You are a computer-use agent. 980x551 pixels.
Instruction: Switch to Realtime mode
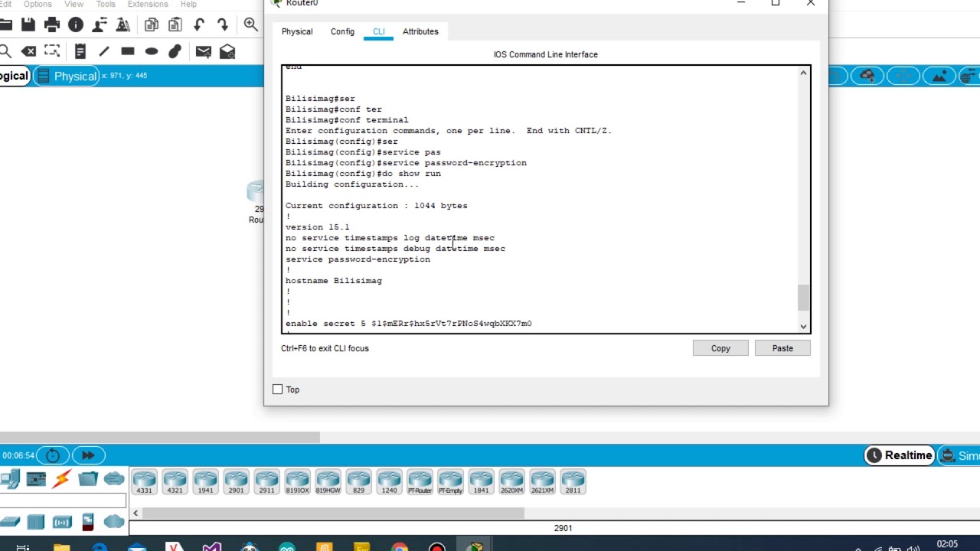pos(900,455)
